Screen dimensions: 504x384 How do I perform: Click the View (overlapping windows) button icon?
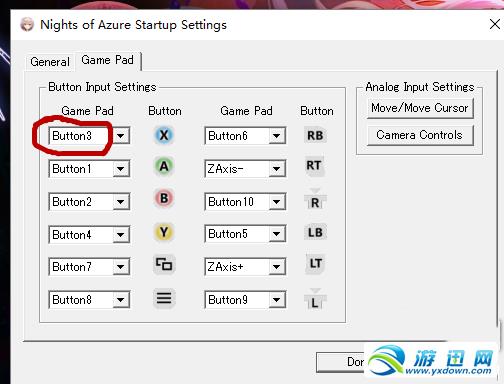tap(164, 265)
